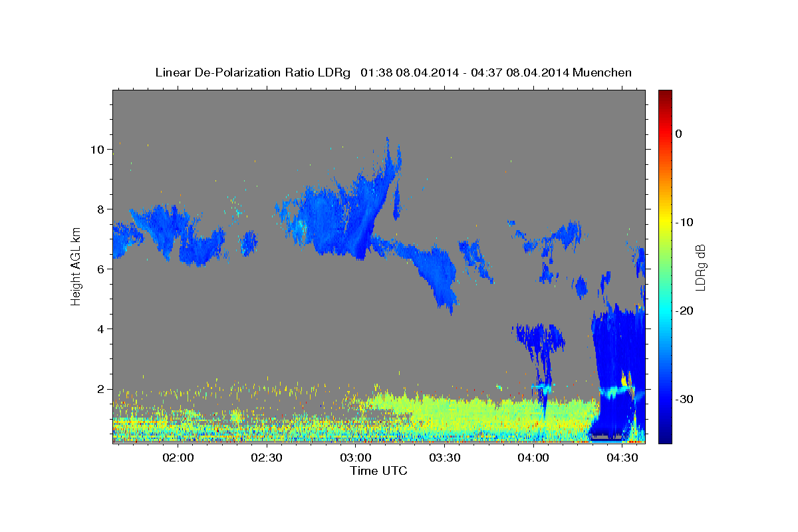798x532 pixels.
Task: Click the colorbar value -20
Action: pos(684,311)
